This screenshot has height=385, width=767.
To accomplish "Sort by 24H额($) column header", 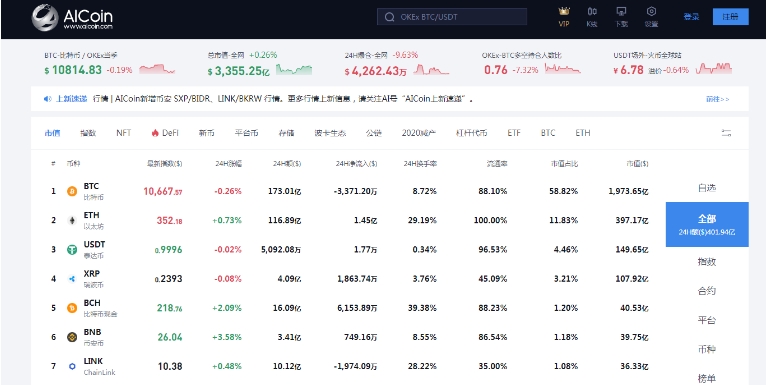I will click(x=287, y=164).
